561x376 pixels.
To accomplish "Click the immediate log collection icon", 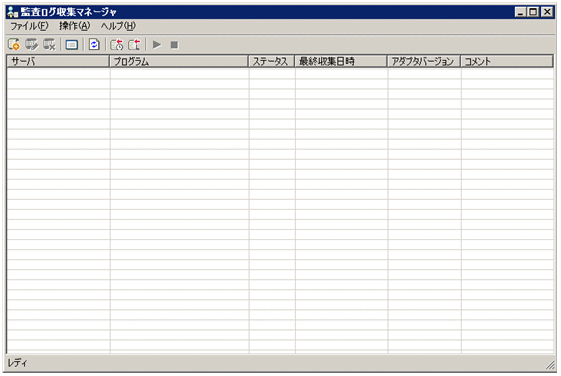I will [135, 45].
